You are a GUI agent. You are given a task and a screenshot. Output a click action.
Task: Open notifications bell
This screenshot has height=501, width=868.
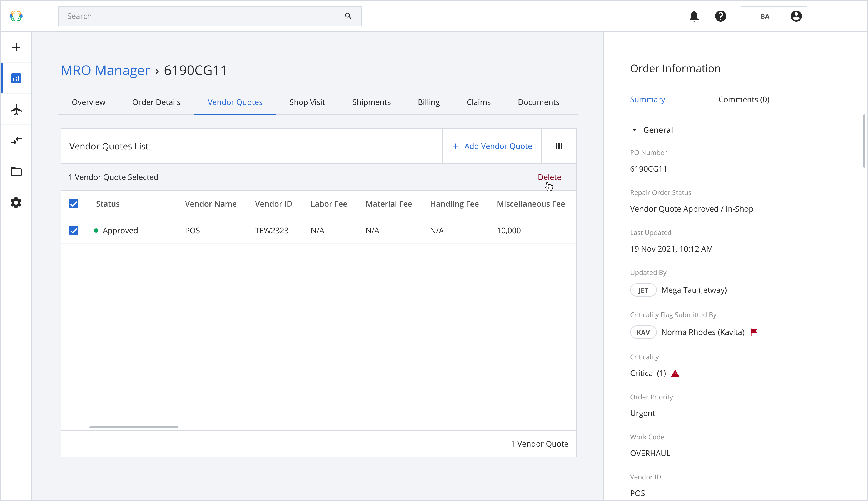(x=694, y=16)
